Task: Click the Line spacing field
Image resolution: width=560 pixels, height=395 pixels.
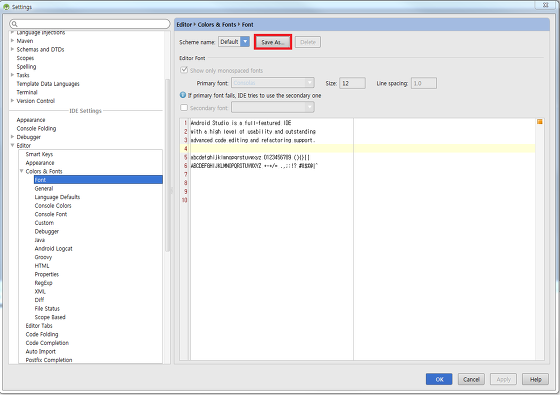Action: [424, 83]
